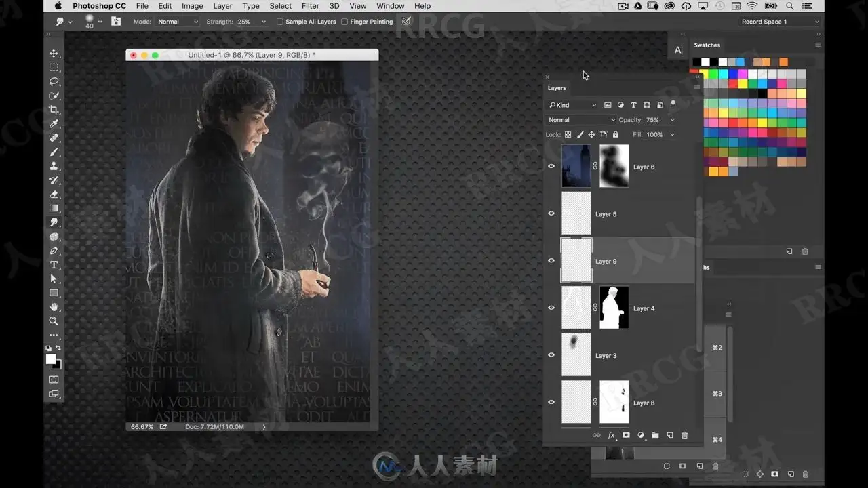
Task: Select the Move tool
Action: point(54,54)
